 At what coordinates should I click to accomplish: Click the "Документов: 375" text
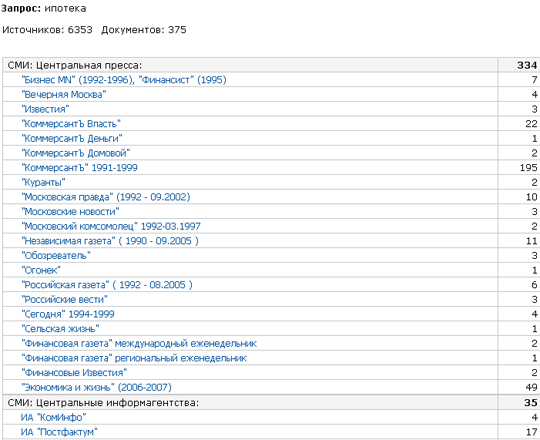click(144, 30)
